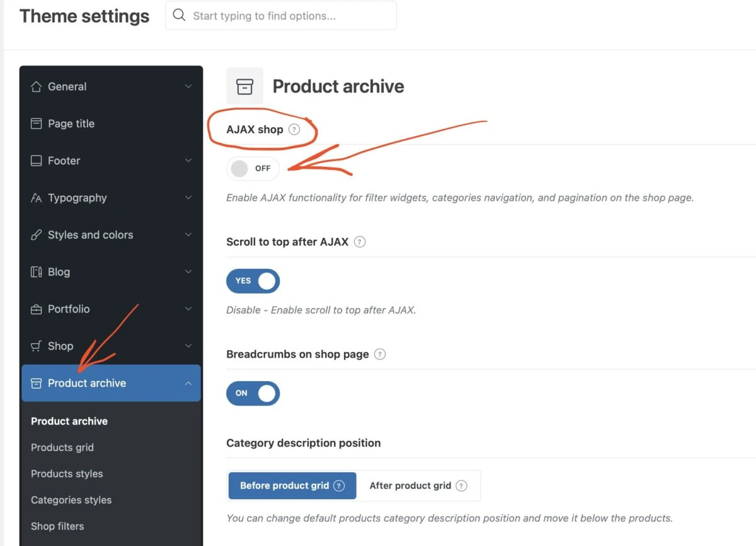The height and width of the screenshot is (546, 756).
Task: Open Products grid submenu link
Action: [62, 448]
